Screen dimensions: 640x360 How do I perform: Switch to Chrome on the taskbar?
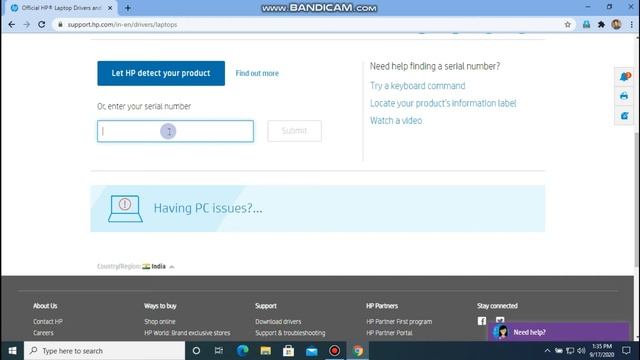[358, 351]
